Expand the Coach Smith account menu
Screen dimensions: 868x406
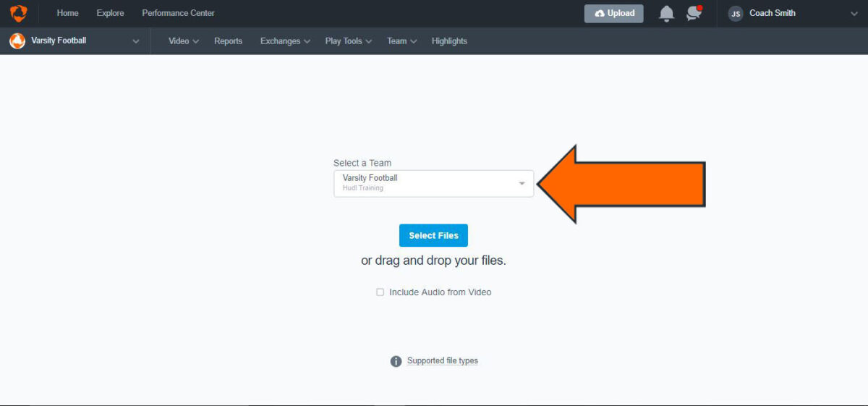pos(854,14)
